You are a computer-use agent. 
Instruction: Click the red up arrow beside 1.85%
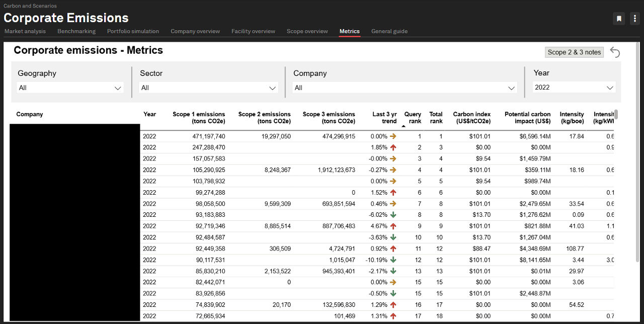pyautogui.click(x=393, y=147)
